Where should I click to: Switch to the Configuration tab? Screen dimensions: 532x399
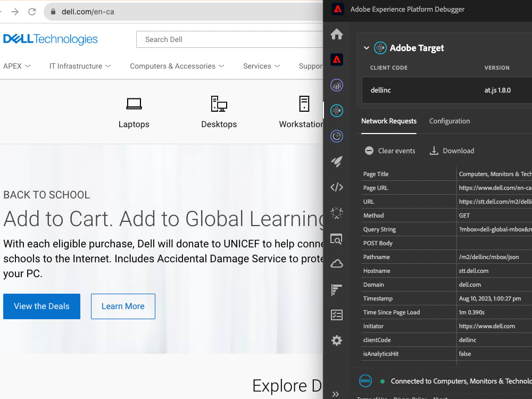pos(449,121)
